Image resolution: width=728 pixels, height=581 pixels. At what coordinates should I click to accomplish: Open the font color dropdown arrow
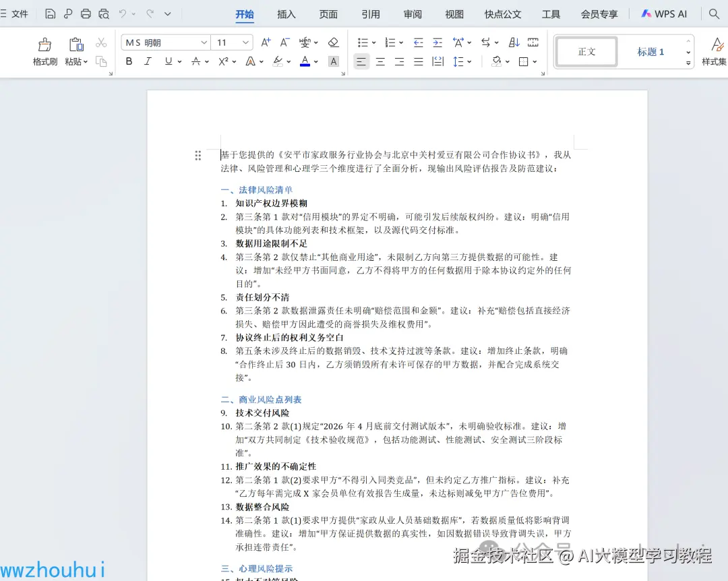coord(316,62)
